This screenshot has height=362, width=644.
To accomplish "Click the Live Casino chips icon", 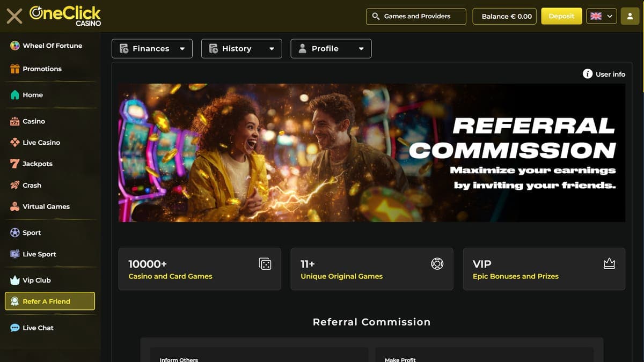I will (15, 143).
